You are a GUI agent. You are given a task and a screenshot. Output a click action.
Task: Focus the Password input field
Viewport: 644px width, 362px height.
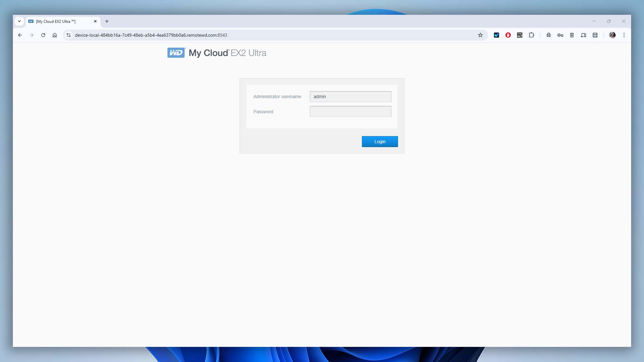[350, 111]
